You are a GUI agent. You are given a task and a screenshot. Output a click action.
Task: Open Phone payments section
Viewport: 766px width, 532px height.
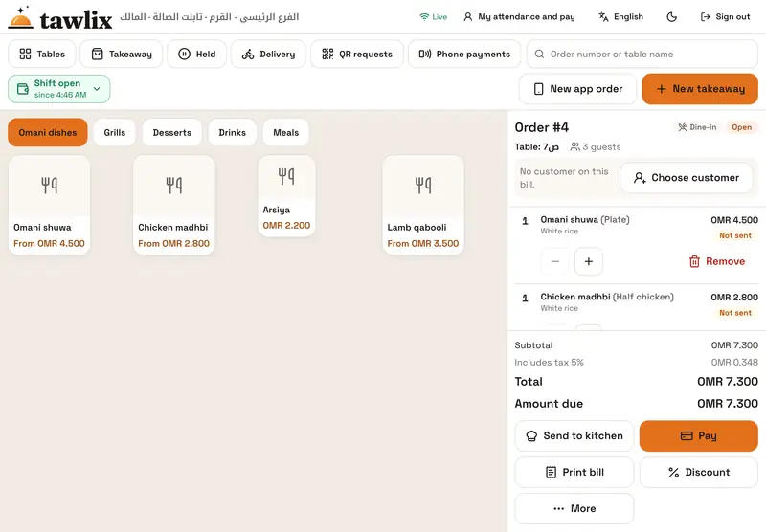(464, 55)
